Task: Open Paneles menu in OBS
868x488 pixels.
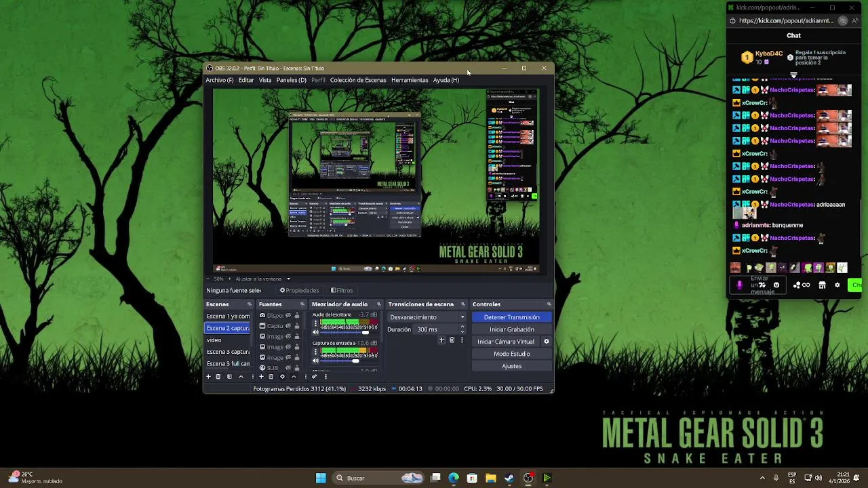Action: [292, 80]
